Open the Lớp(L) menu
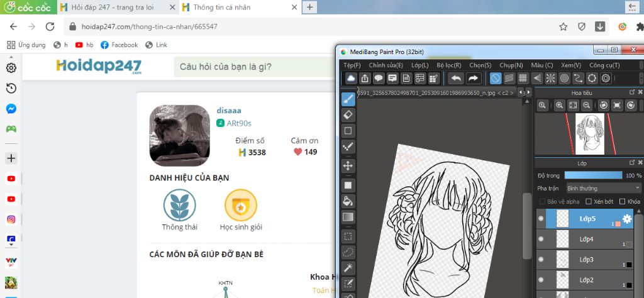This screenshot has height=298, width=644. tap(419, 65)
